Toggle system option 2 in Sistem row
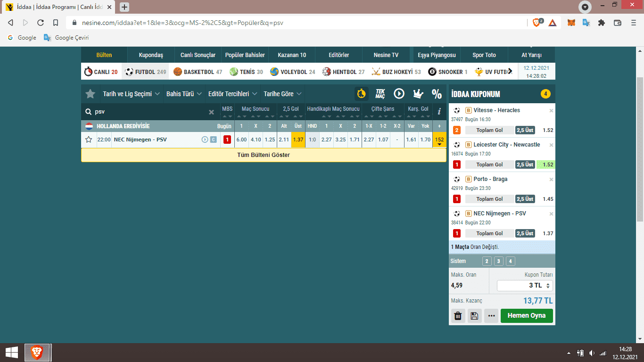Viewport: 644px width, 362px height. (x=487, y=261)
